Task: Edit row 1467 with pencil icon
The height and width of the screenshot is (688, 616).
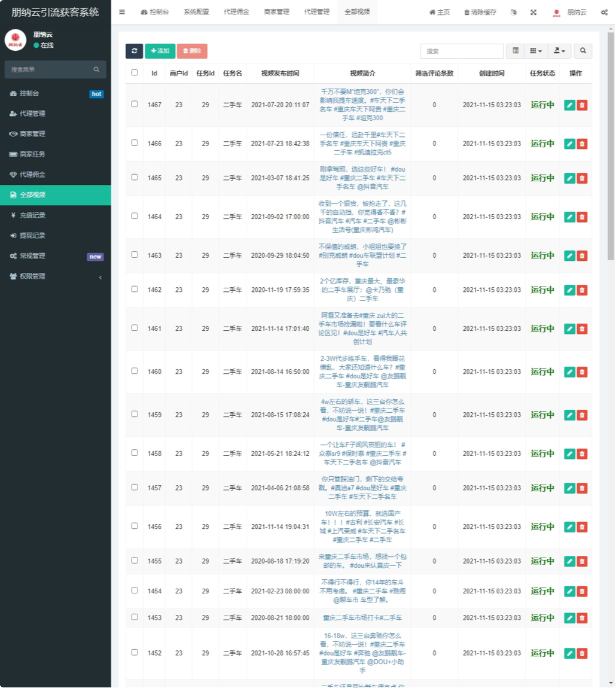Action: click(569, 105)
